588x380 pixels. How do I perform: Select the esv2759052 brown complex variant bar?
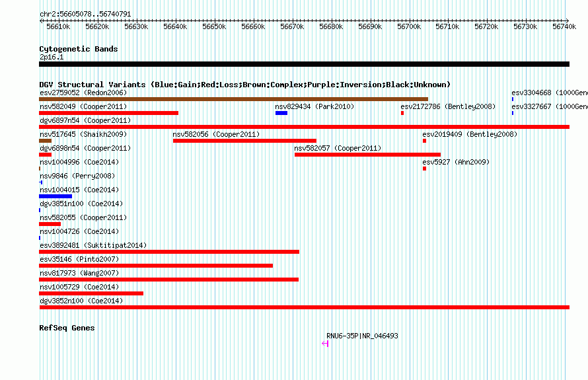point(234,99)
